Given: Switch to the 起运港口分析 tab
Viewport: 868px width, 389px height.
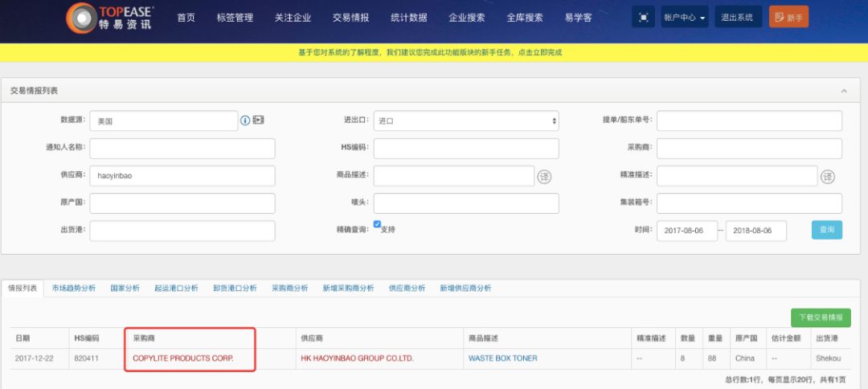Looking at the screenshot, I should click(176, 288).
